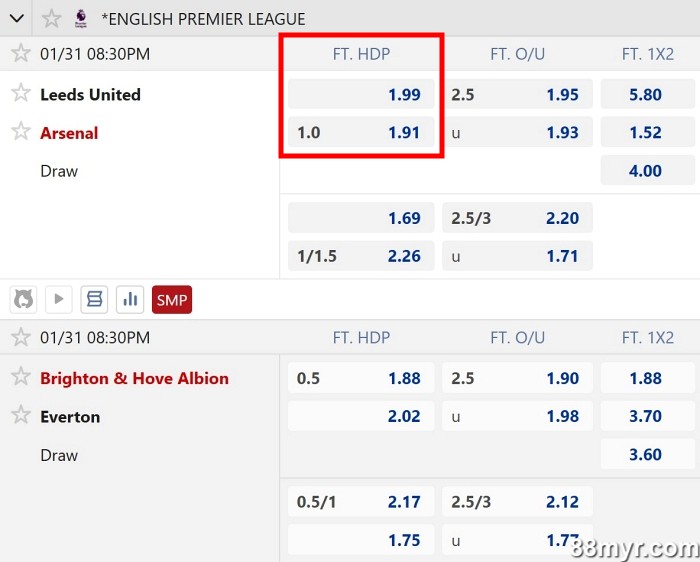The height and width of the screenshot is (562, 700).
Task: Open the stacked lines list icon
Action: coord(94,298)
